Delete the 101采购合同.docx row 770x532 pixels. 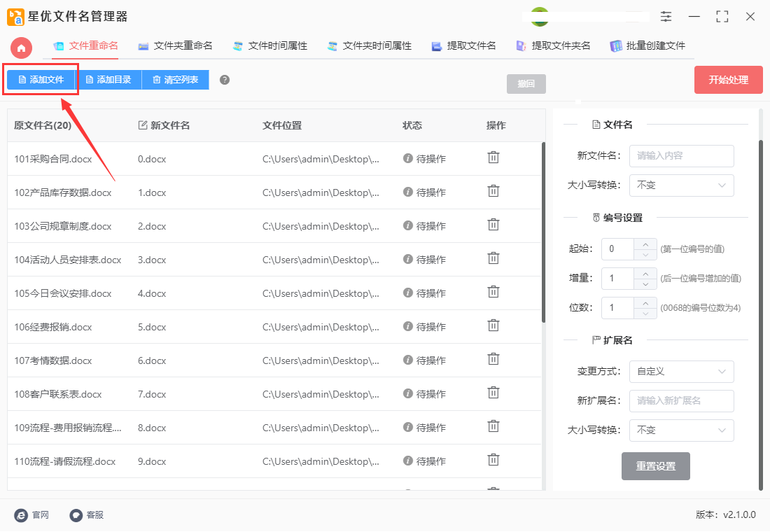coord(493,157)
